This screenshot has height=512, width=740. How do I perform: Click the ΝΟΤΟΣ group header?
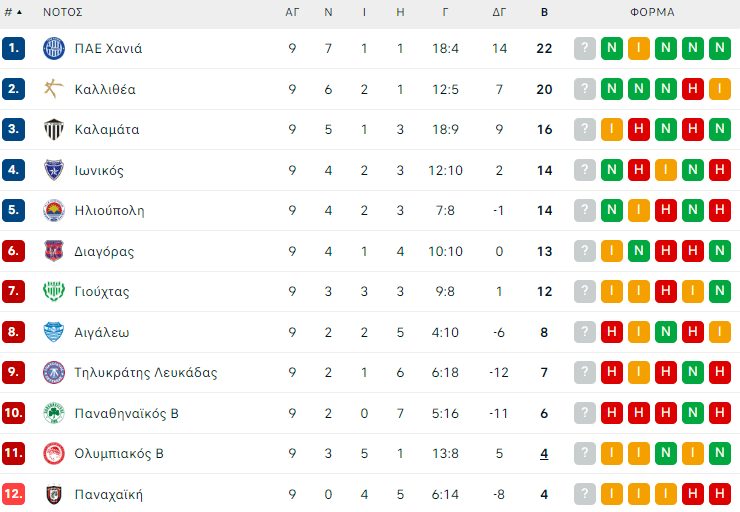62,13
